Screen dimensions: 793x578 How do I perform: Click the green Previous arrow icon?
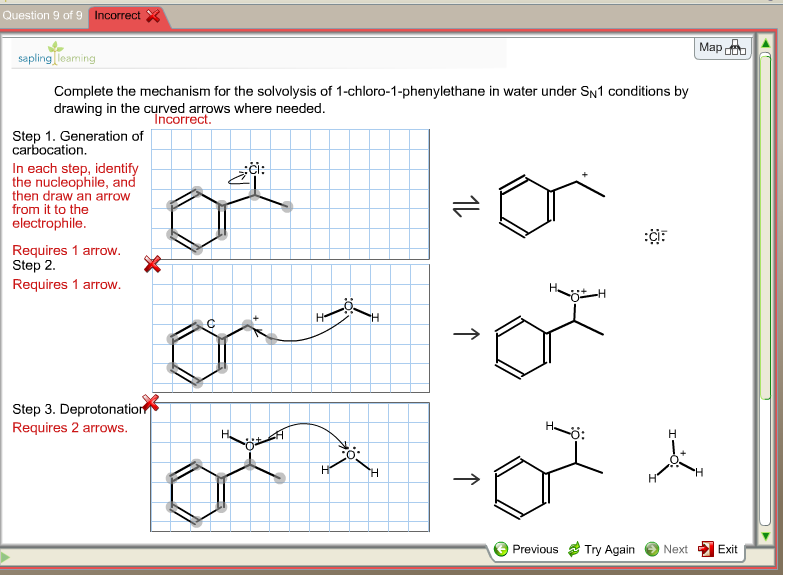pyautogui.click(x=501, y=549)
